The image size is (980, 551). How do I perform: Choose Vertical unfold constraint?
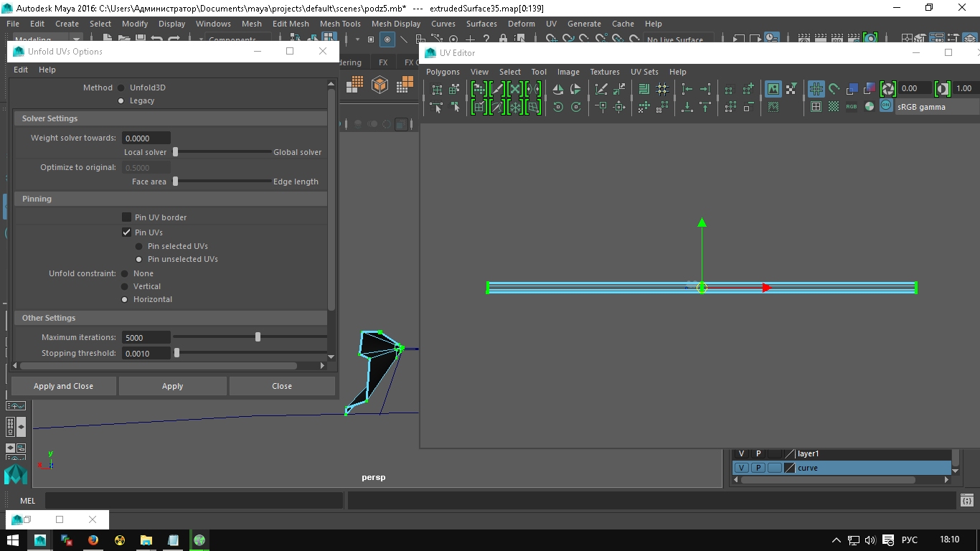coord(125,286)
